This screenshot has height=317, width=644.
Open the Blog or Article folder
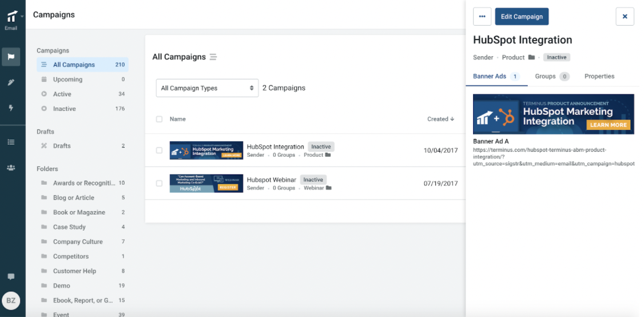[x=82, y=198]
